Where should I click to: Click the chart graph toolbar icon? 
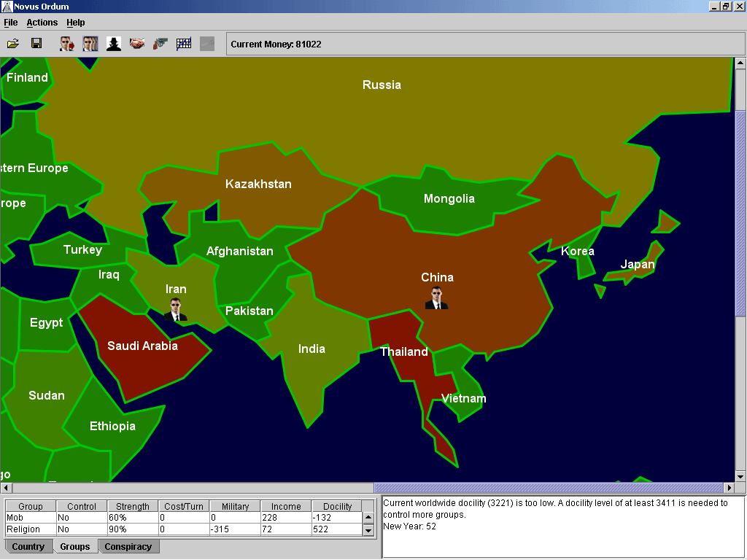(184, 44)
